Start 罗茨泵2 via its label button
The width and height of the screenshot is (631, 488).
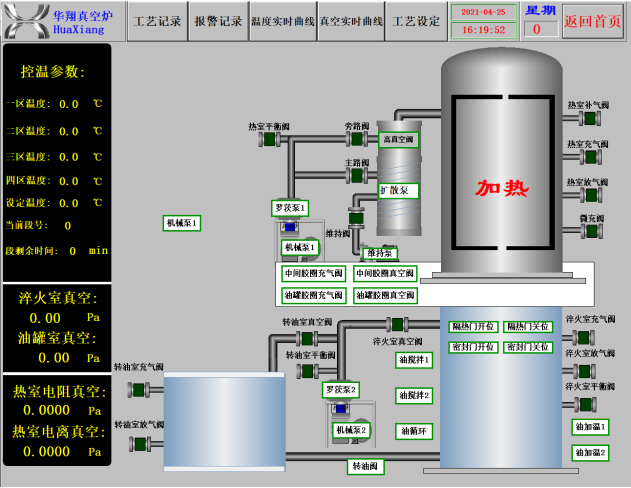click(341, 389)
